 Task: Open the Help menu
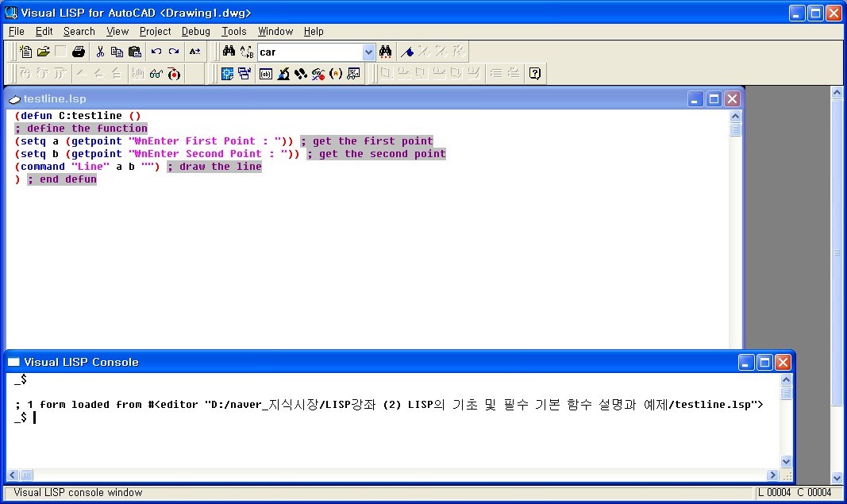314,31
